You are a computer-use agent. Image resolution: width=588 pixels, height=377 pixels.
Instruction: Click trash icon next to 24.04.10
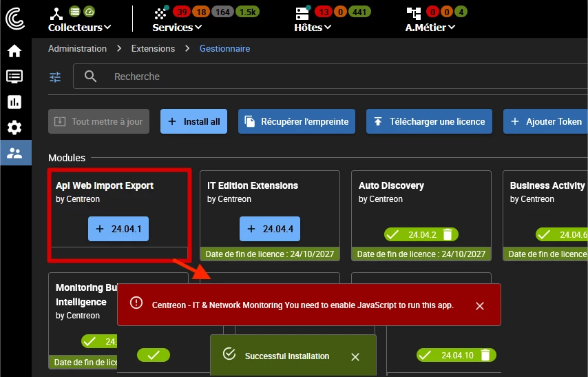click(485, 355)
